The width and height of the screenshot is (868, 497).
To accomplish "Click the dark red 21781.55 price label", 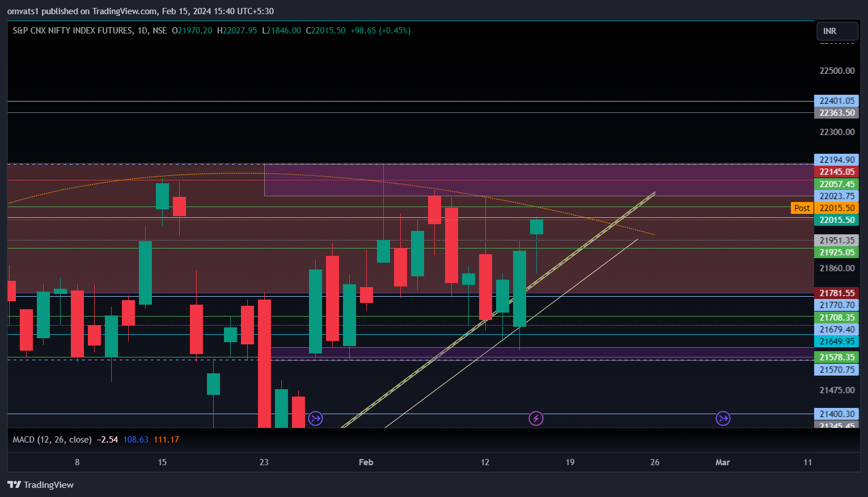I will [836, 293].
